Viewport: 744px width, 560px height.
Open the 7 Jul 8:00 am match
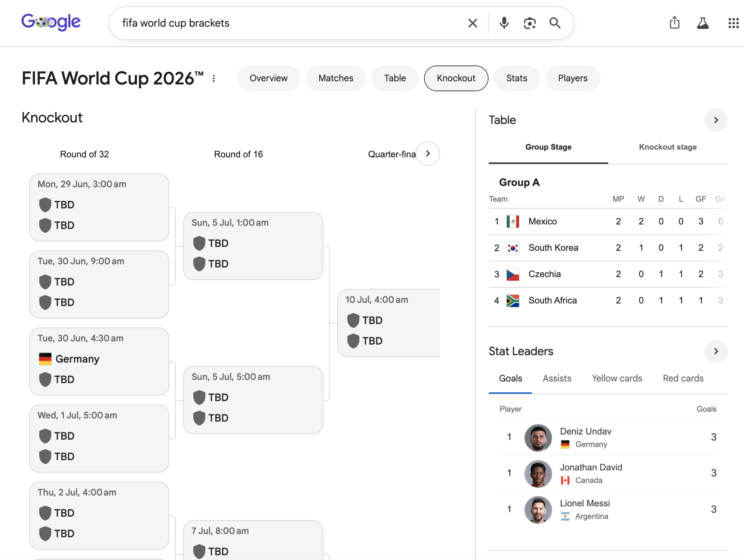click(253, 540)
